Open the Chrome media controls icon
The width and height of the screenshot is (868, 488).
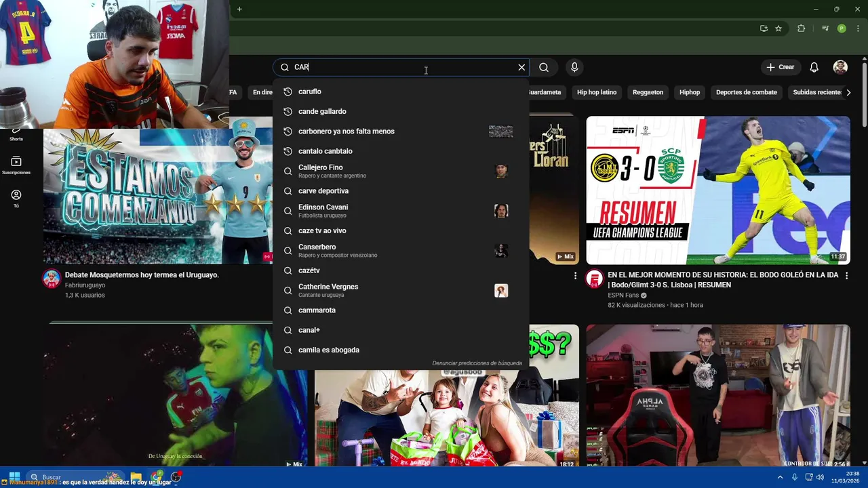825,28
